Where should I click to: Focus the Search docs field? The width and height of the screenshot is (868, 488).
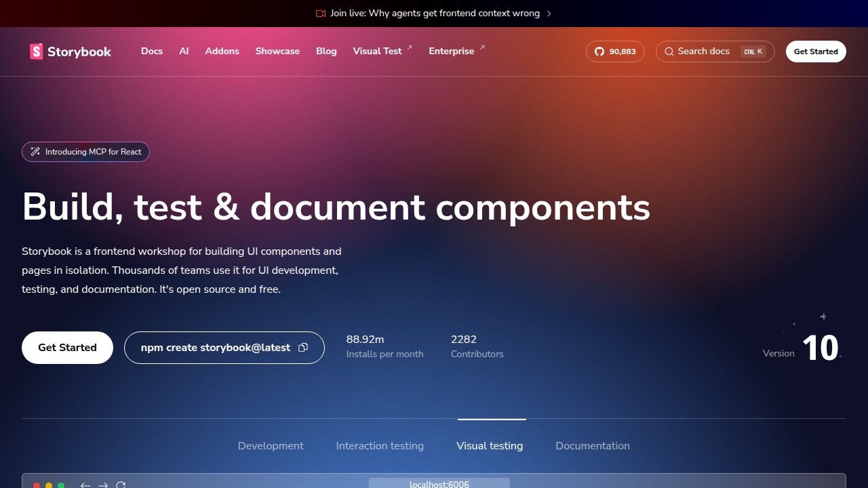point(715,52)
